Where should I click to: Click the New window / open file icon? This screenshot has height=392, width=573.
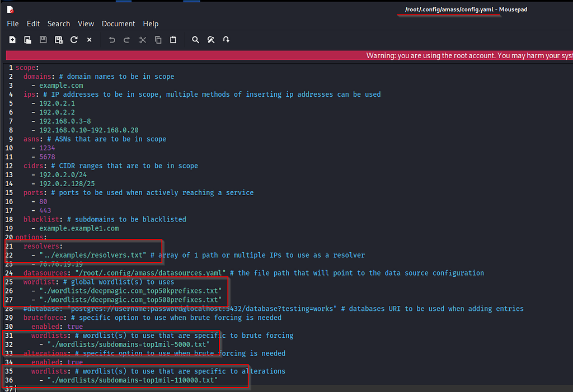point(28,40)
